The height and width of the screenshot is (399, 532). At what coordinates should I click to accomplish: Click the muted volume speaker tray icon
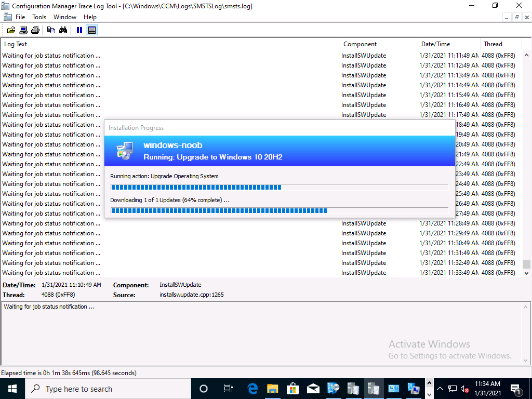point(465,389)
